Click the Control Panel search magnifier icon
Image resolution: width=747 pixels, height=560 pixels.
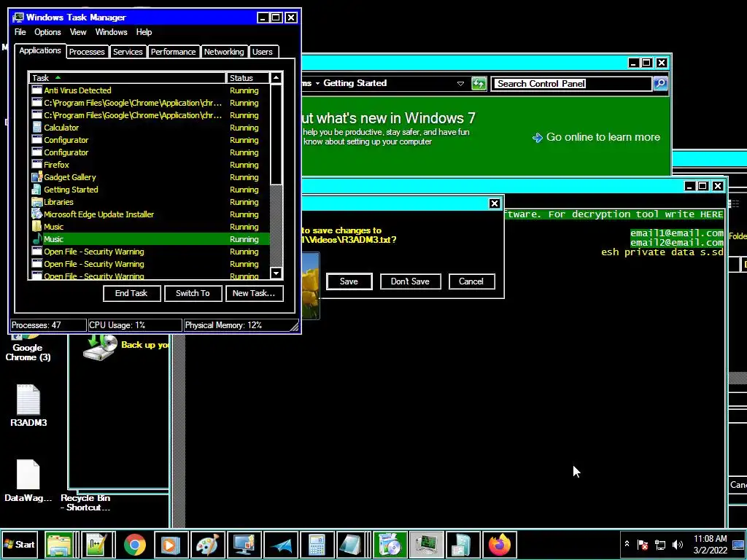659,83
